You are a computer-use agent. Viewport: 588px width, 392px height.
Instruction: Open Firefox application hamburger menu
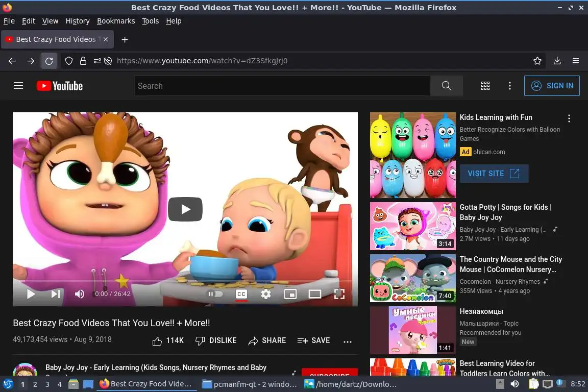(576, 61)
